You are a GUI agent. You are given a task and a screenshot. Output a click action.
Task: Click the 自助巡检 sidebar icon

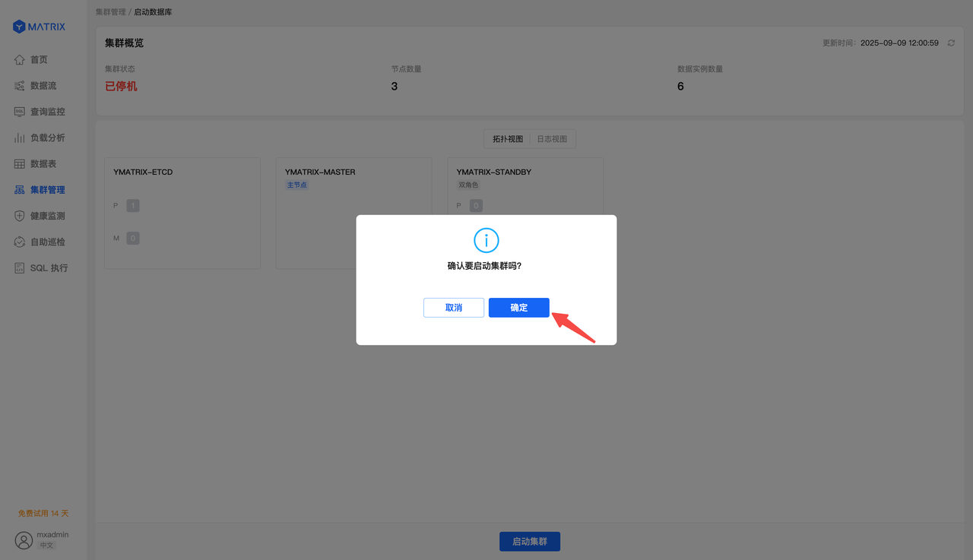tap(20, 242)
